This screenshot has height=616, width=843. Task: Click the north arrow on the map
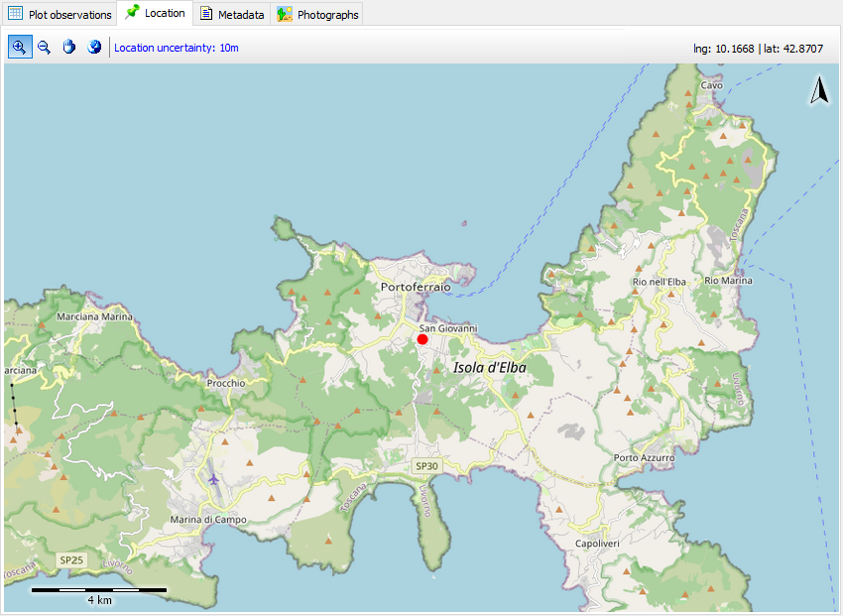[819, 90]
